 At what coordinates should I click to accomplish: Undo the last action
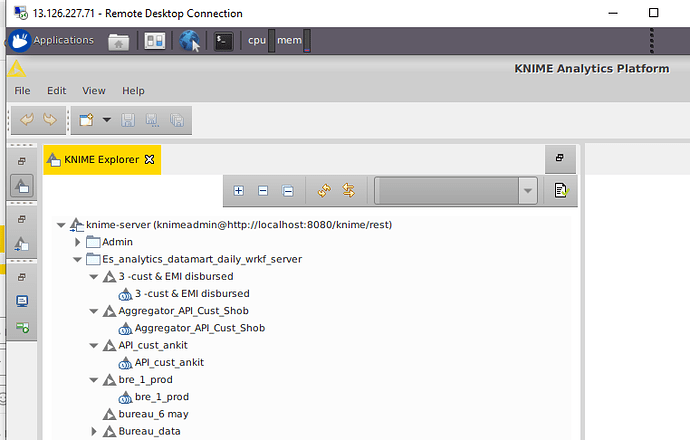(x=27, y=120)
